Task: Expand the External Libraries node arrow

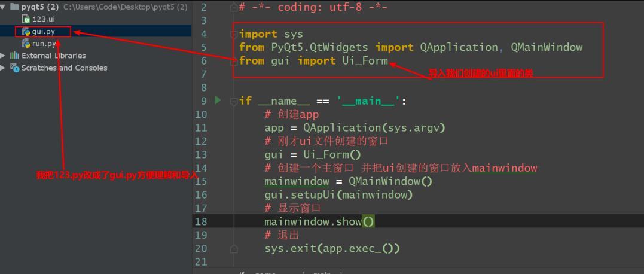Action: (2, 56)
